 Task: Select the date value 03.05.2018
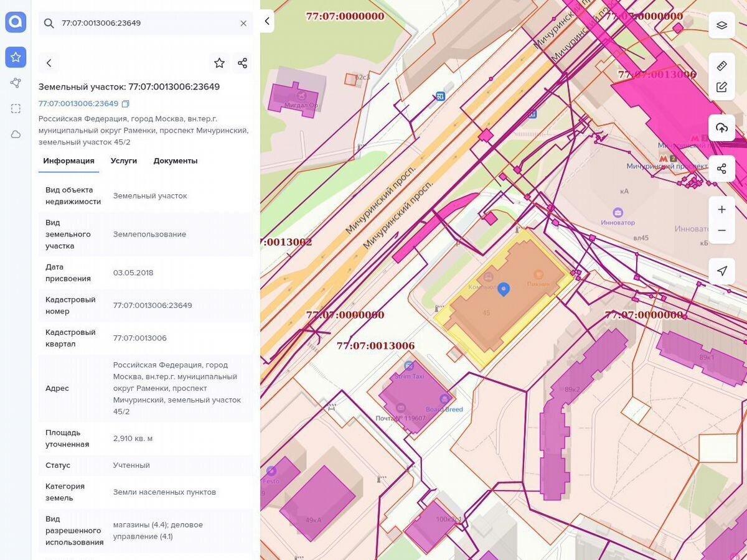pyautogui.click(x=133, y=273)
